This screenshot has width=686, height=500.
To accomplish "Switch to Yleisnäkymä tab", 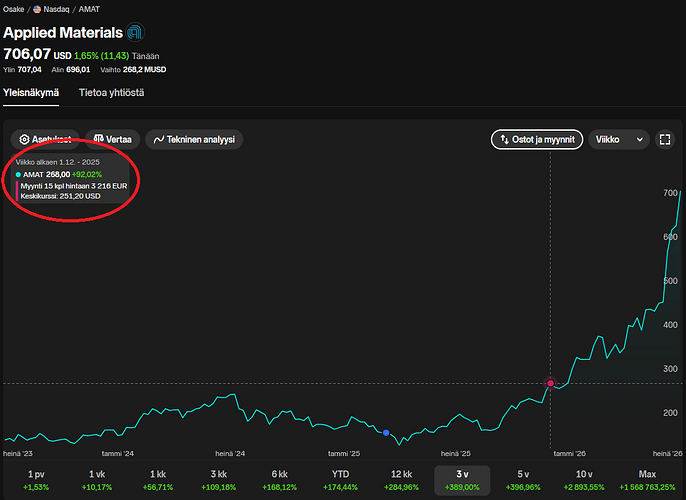I will [x=31, y=93].
